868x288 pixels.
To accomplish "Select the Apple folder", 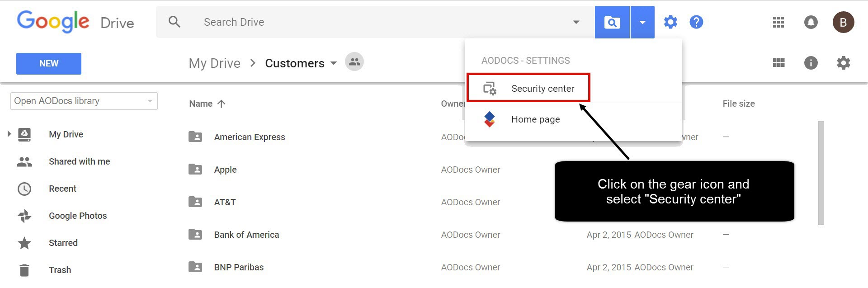I will 225,170.
